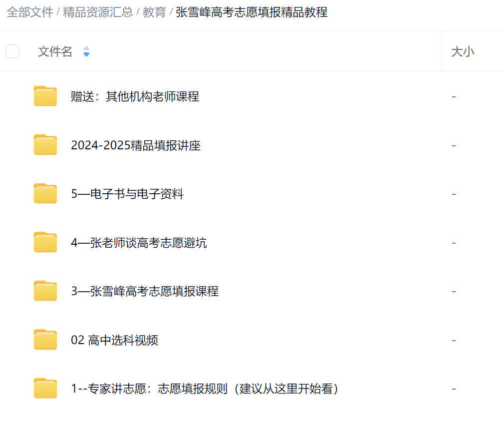Go to 教育 breadcrumb folder

coord(155,12)
